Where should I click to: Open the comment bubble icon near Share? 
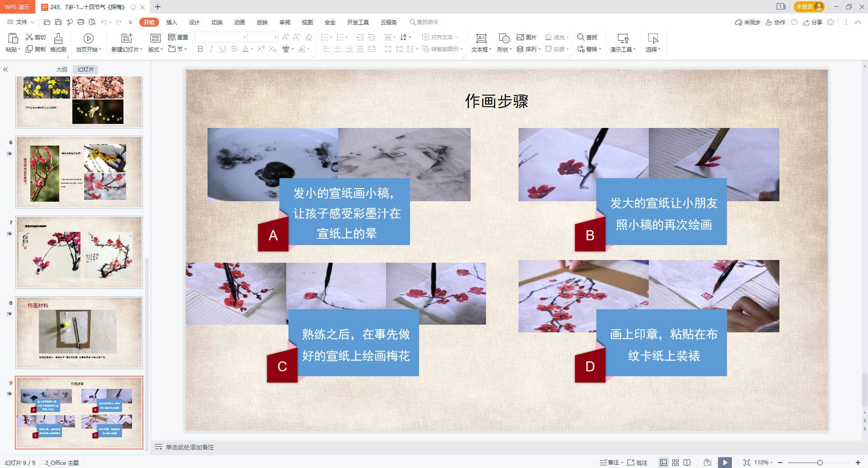point(794,22)
